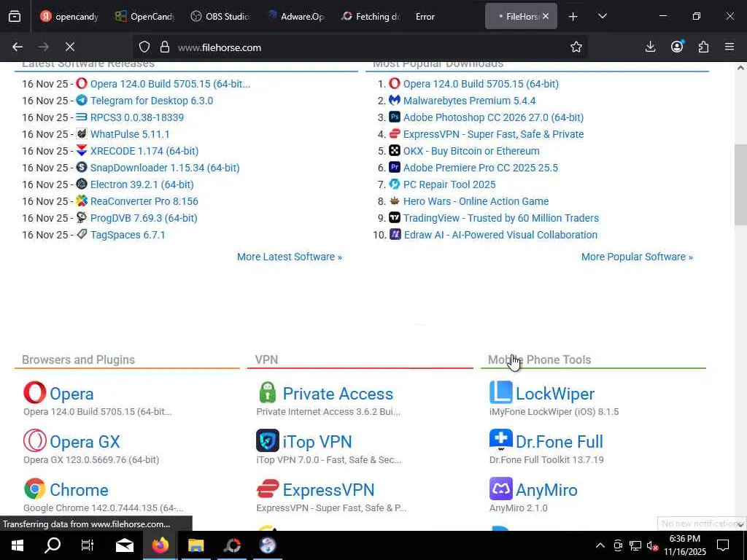Click the XRECODE icon in the releases list
This screenshot has width=747, height=560.
(82, 151)
